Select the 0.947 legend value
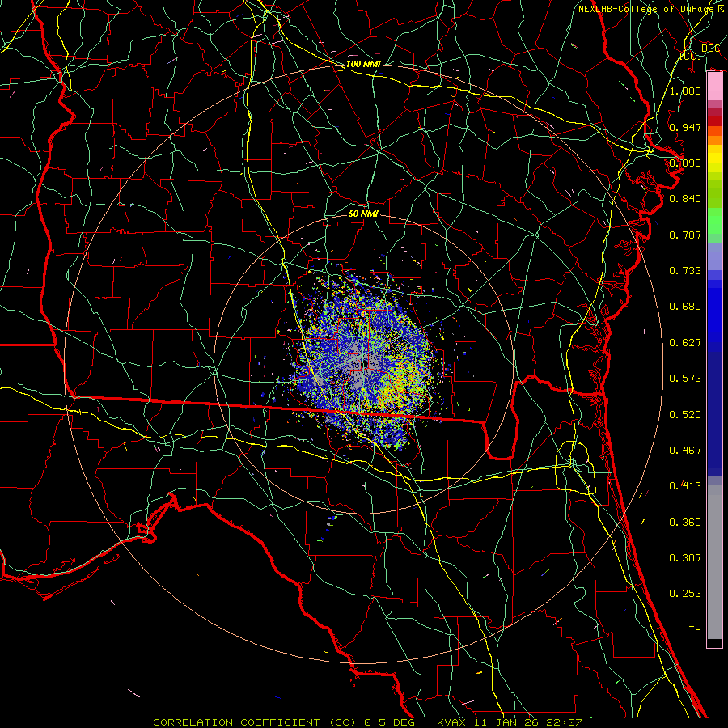The height and width of the screenshot is (728, 728). point(685,127)
